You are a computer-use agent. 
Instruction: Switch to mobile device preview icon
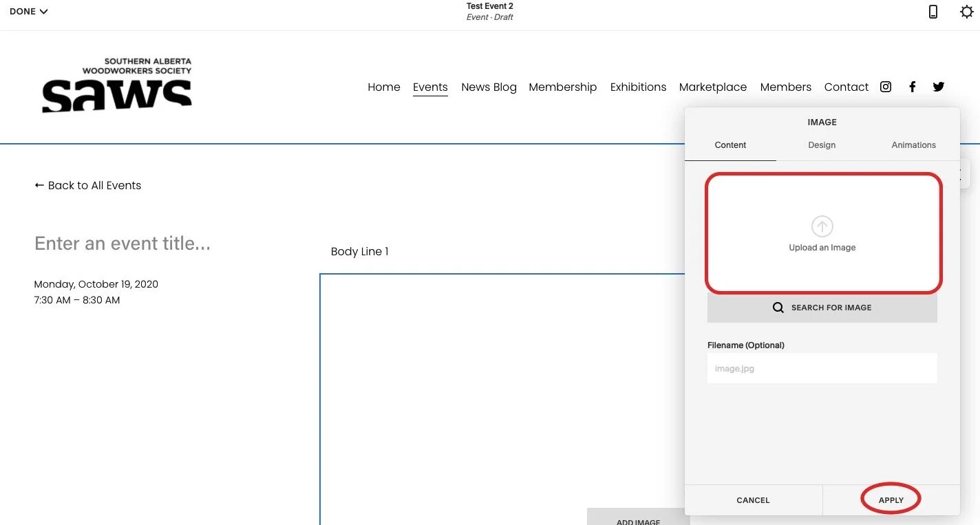[x=933, y=12]
